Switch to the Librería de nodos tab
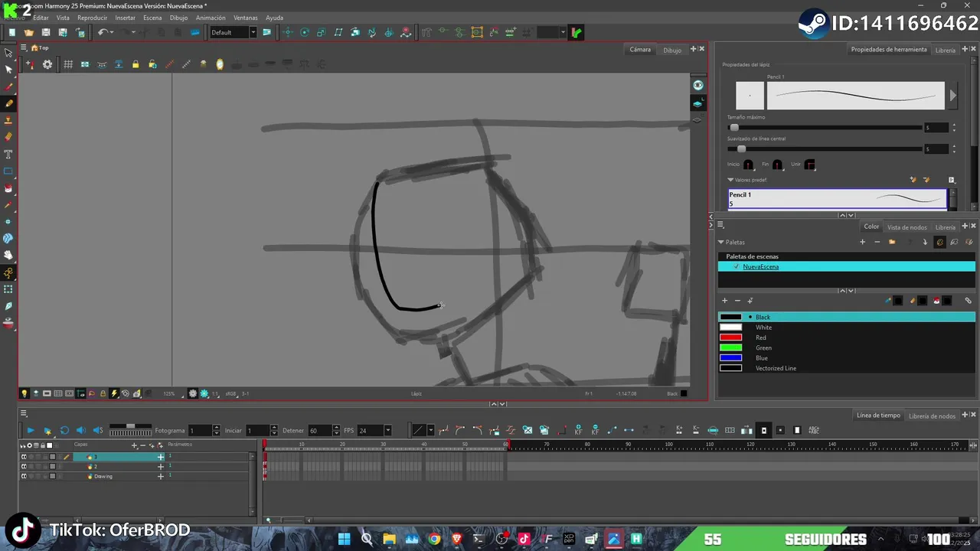980x551 pixels. pos(932,416)
